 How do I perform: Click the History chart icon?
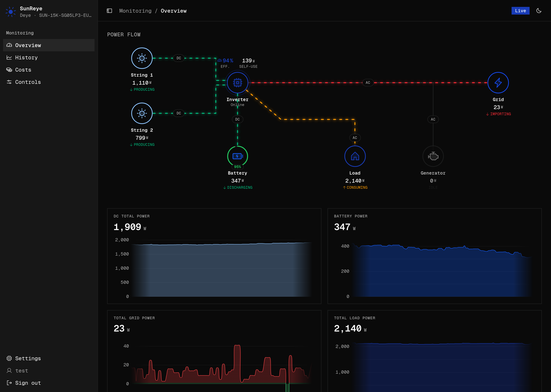click(x=9, y=57)
